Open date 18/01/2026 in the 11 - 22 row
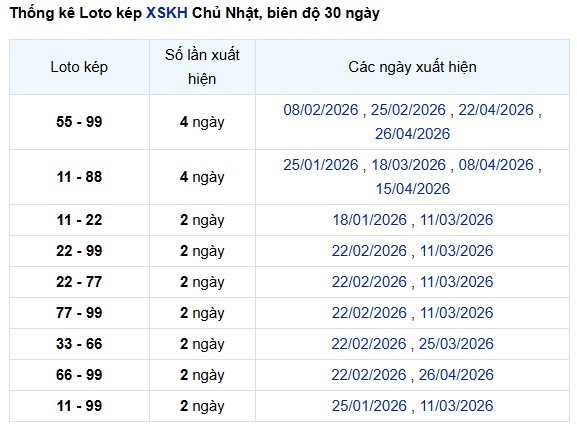The image size is (577, 428). (369, 220)
